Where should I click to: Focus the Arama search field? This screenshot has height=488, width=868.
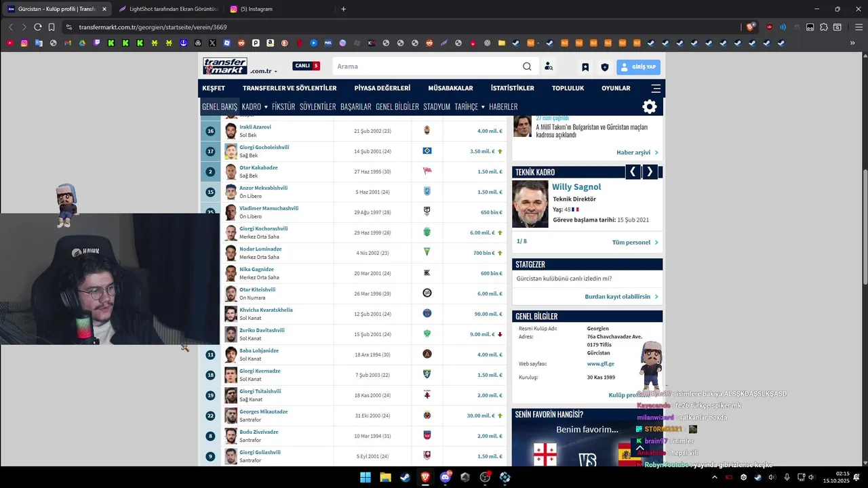pos(426,66)
